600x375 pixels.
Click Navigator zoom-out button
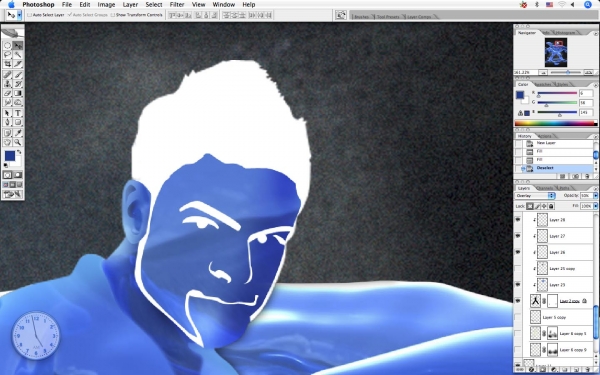coord(543,72)
